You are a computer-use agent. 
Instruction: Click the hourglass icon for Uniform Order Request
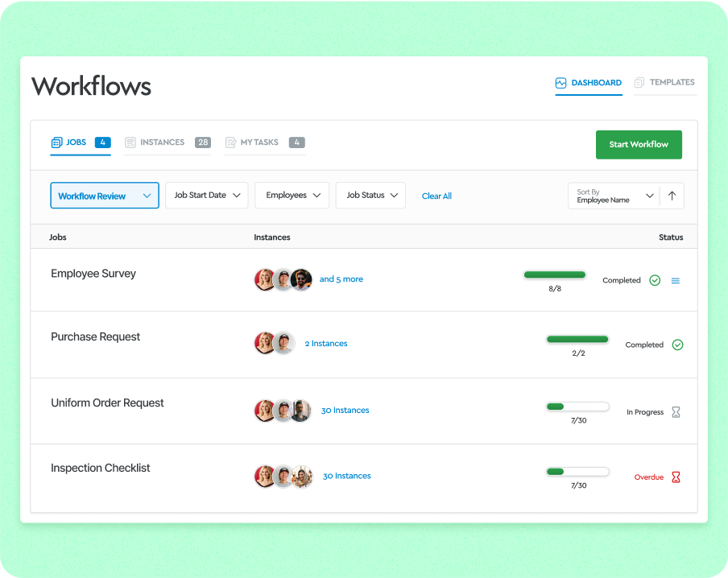click(x=676, y=411)
